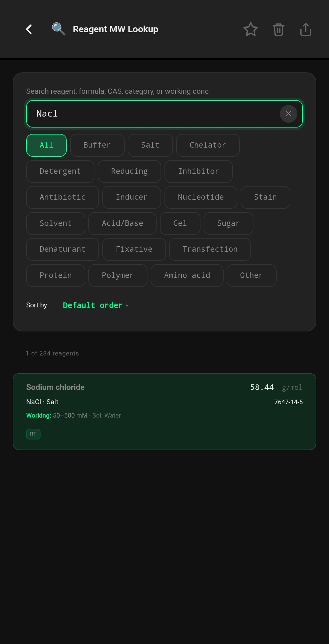Select the Nucleotide filter chip
The width and height of the screenshot is (329, 644).
201,197
